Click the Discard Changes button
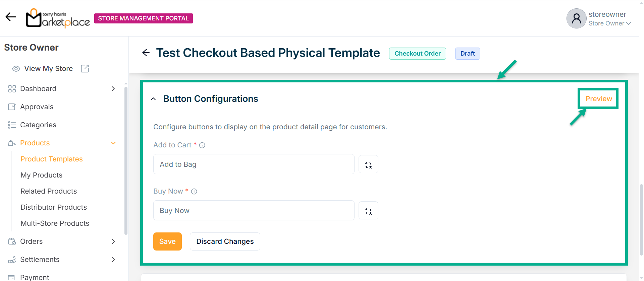This screenshot has width=644, height=281. point(225,241)
